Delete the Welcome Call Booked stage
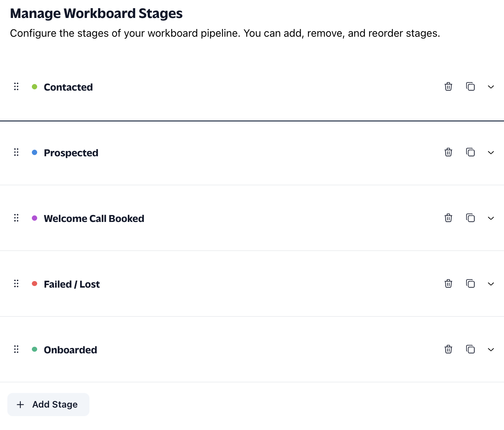The height and width of the screenshot is (430, 504). [x=448, y=218]
